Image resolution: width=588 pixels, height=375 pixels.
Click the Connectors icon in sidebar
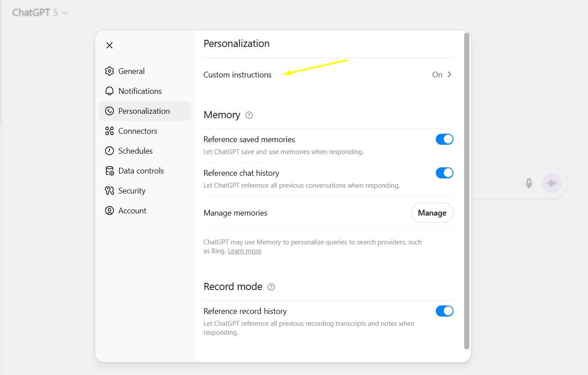(x=109, y=131)
